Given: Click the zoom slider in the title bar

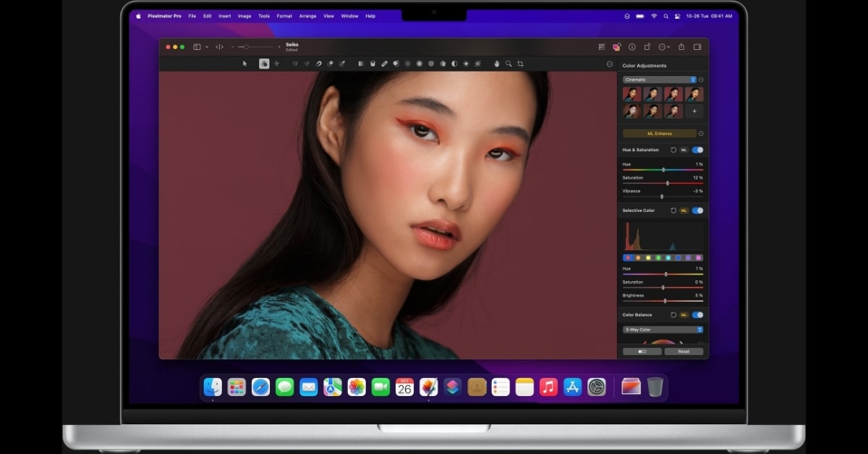Looking at the screenshot, I should 255,47.
